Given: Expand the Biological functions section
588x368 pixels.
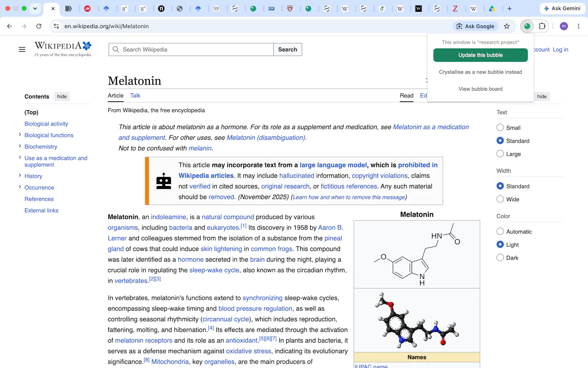Looking at the screenshot, I should click(20, 135).
